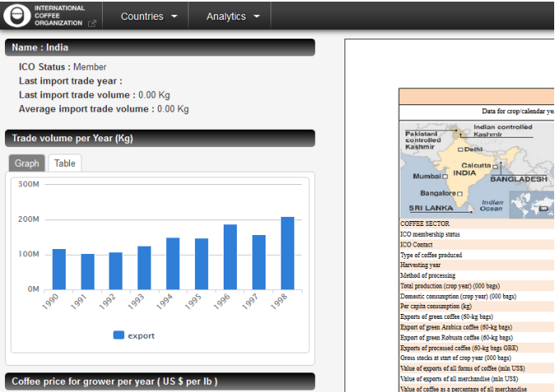The image size is (555, 392).
Task: Click the 1991 export bar
Action: [88, 272]
